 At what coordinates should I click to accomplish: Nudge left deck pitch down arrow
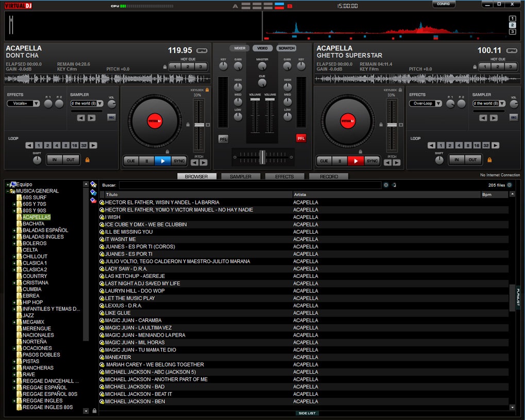tap(195, 163)
